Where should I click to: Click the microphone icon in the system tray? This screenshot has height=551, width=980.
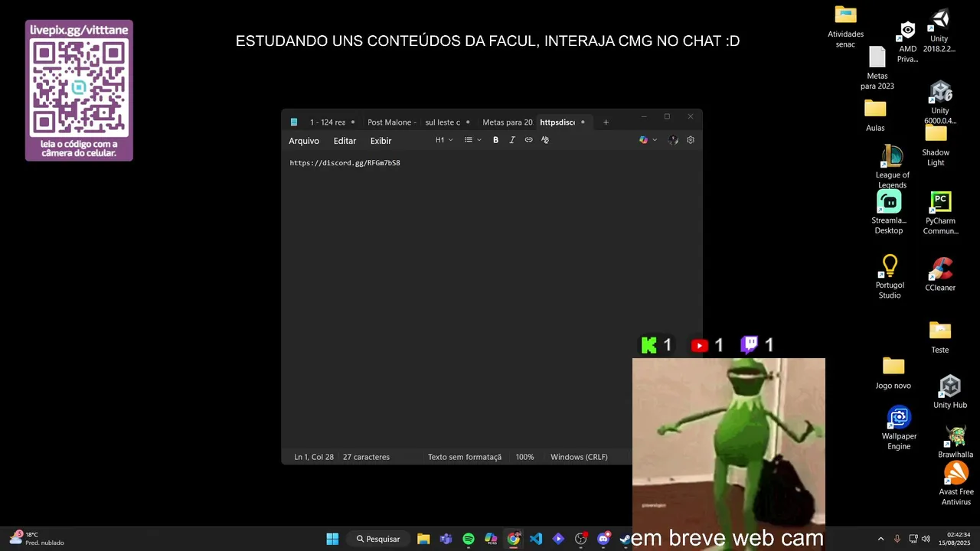point(897,539)
